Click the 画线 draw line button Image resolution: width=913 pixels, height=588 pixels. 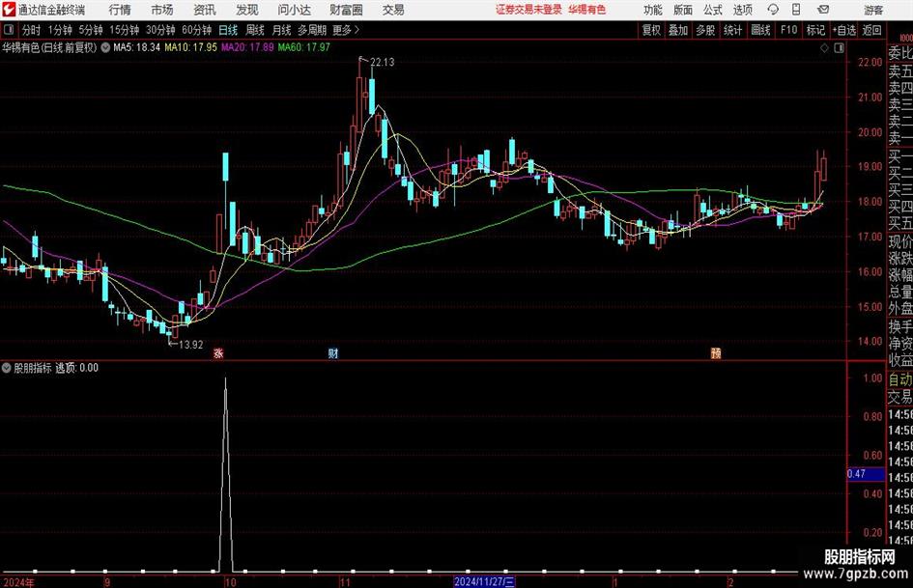click(760, 30)
